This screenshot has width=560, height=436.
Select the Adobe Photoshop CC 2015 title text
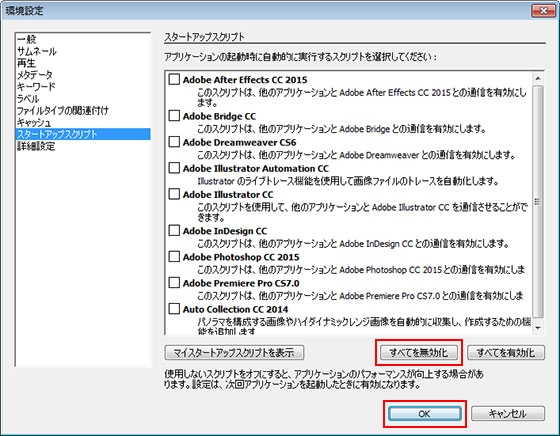coord(241,257)
